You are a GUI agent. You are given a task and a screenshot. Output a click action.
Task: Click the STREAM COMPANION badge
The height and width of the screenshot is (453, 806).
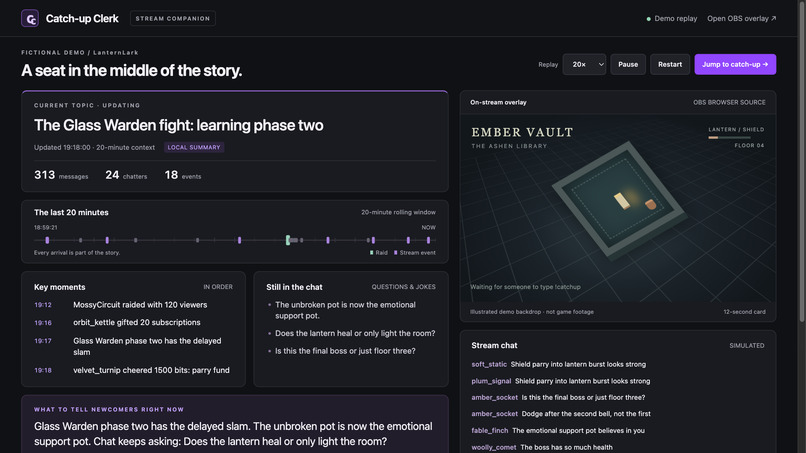click(x=173, y=19)
